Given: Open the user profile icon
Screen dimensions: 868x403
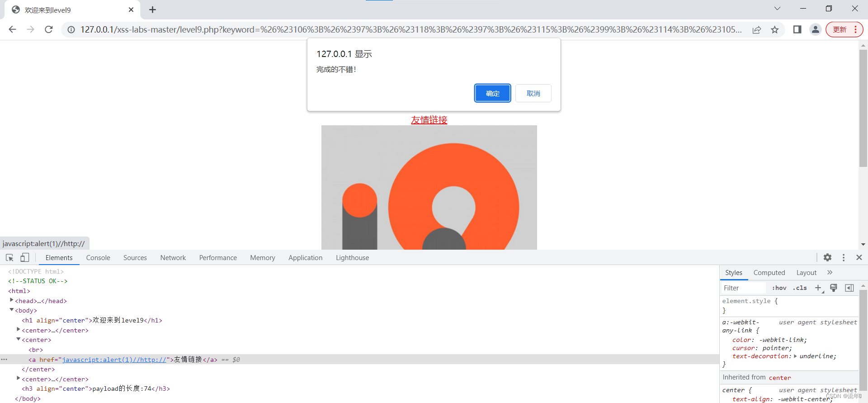Looking at the screenshot, I should click(815, 29).
